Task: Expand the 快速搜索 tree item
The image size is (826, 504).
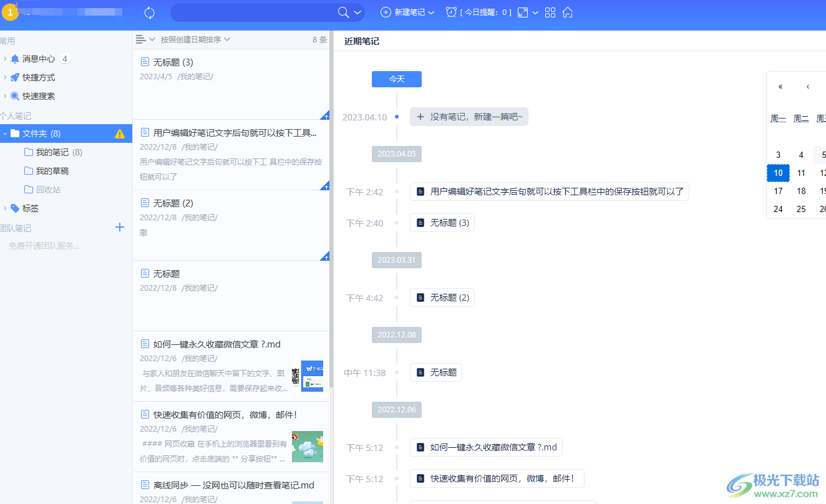Action: click(x=5, y=96)
